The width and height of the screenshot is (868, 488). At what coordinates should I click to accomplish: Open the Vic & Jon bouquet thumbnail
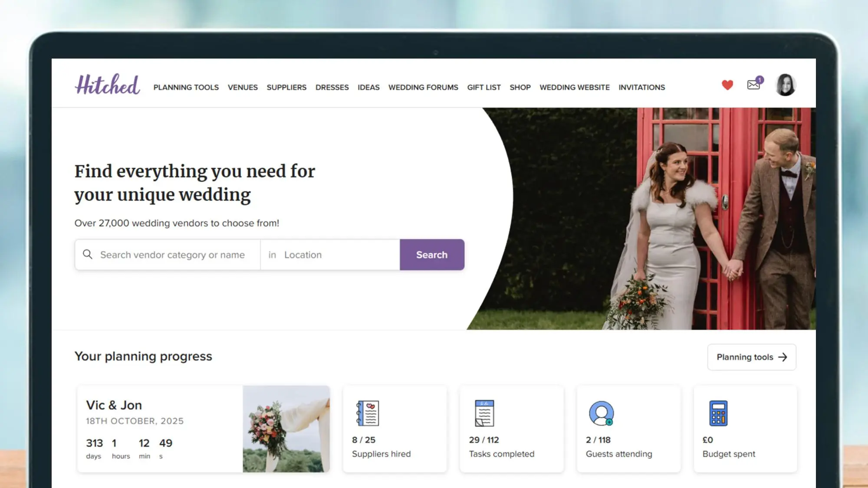[x=286, y=429]
